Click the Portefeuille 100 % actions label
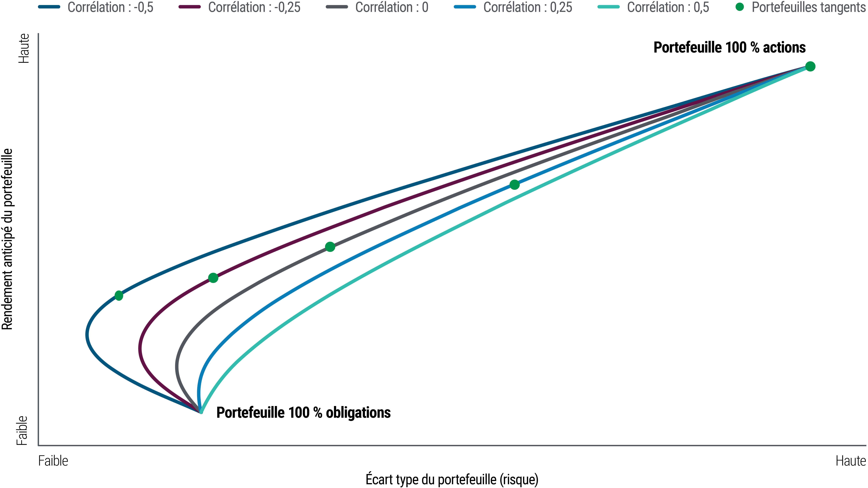The width and height of the screenshot is (868, 488). (729, 47)
